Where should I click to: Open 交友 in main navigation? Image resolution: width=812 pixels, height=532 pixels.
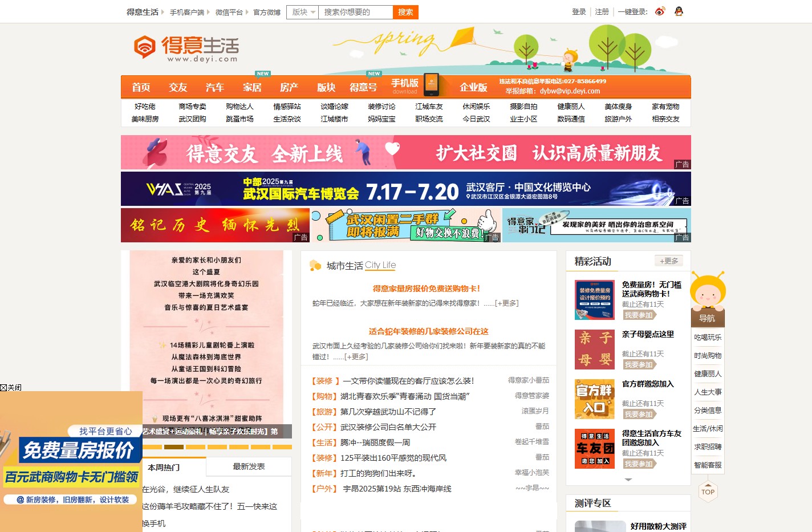pos(178,87)
